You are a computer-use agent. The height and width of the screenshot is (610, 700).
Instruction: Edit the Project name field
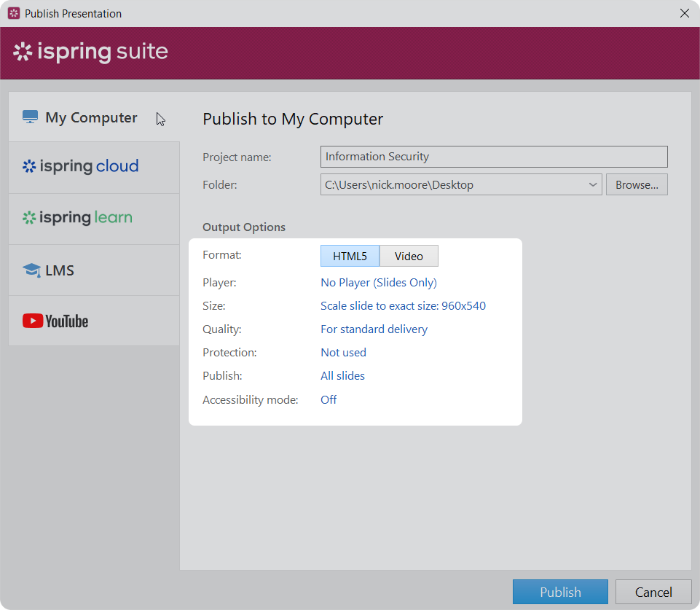tap(494, 157)
